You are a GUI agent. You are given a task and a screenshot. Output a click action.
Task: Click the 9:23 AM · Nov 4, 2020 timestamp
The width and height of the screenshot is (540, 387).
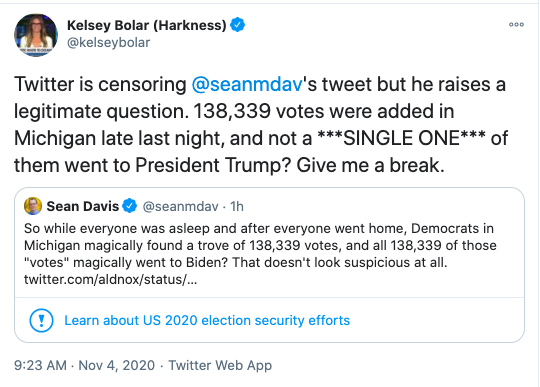(x=84, y=365)
